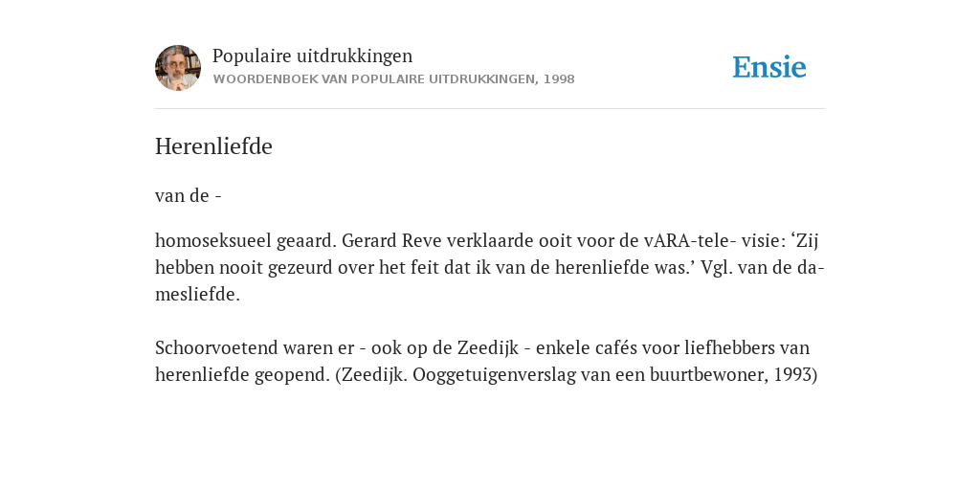Click the author's round profile photo
The width and height of the screenshot is (980, 490).
click(x=178, y=68)
